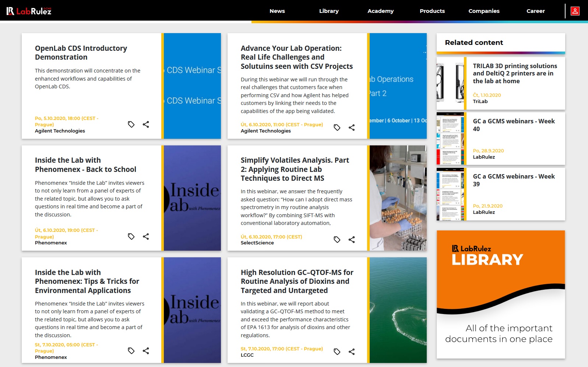Viewport: 588px width, 367px height.
Task: Click date Út, 6.10.2020, 11:00 text
Action: click(x=282, y=124)
